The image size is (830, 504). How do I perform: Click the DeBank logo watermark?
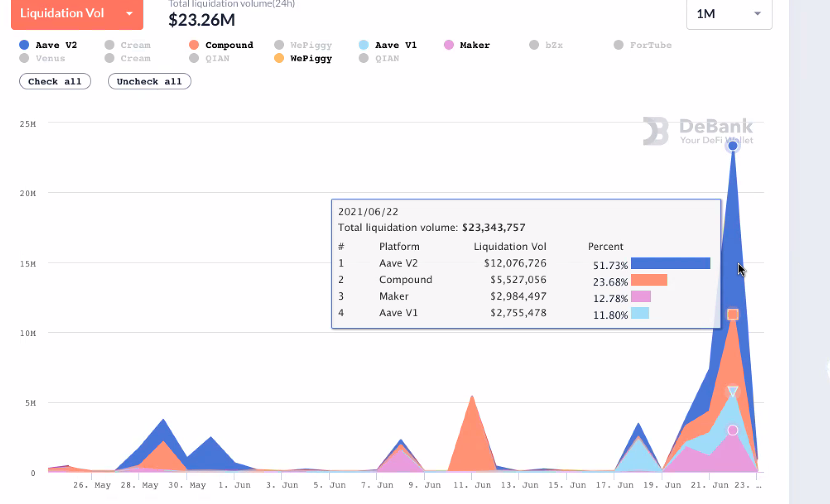pos(697,131)
